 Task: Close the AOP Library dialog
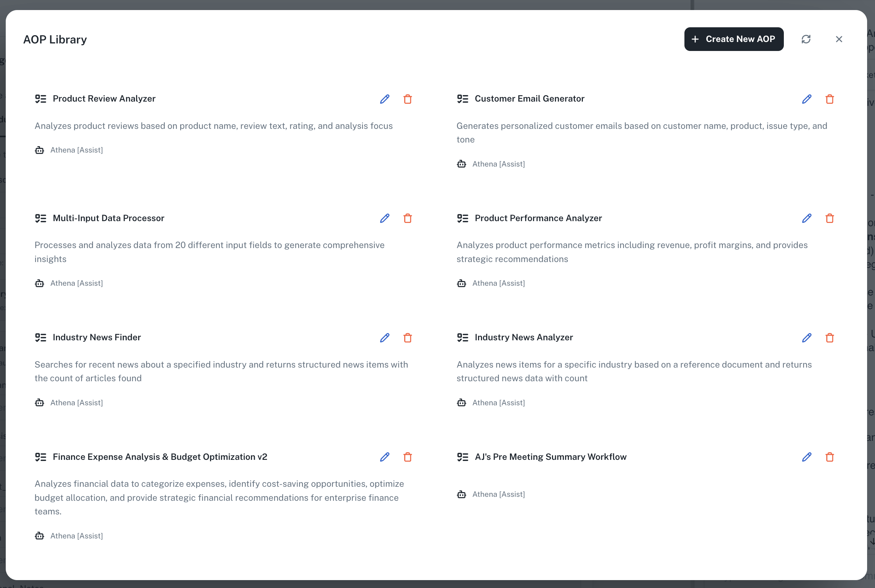[x=839, y=39]
